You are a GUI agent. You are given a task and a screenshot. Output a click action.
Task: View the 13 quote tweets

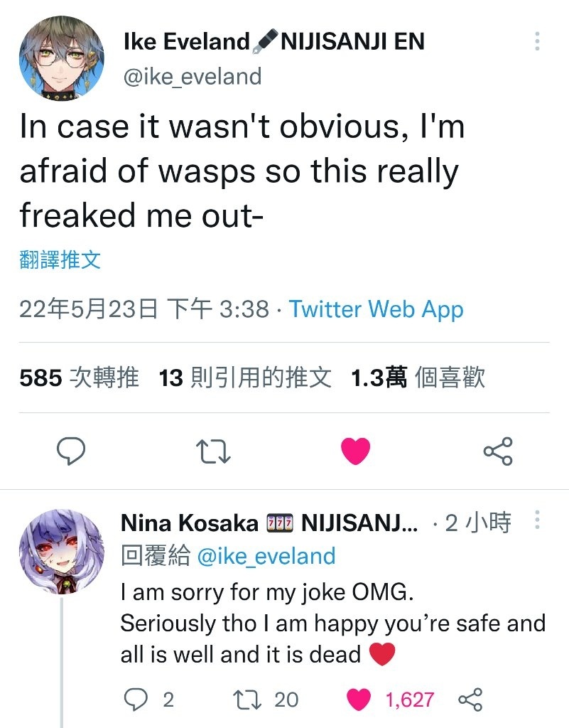(x=245, y=378)
